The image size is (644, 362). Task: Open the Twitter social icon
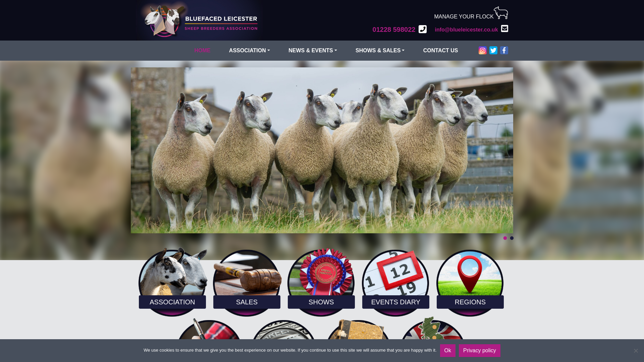tap(493, 50)
